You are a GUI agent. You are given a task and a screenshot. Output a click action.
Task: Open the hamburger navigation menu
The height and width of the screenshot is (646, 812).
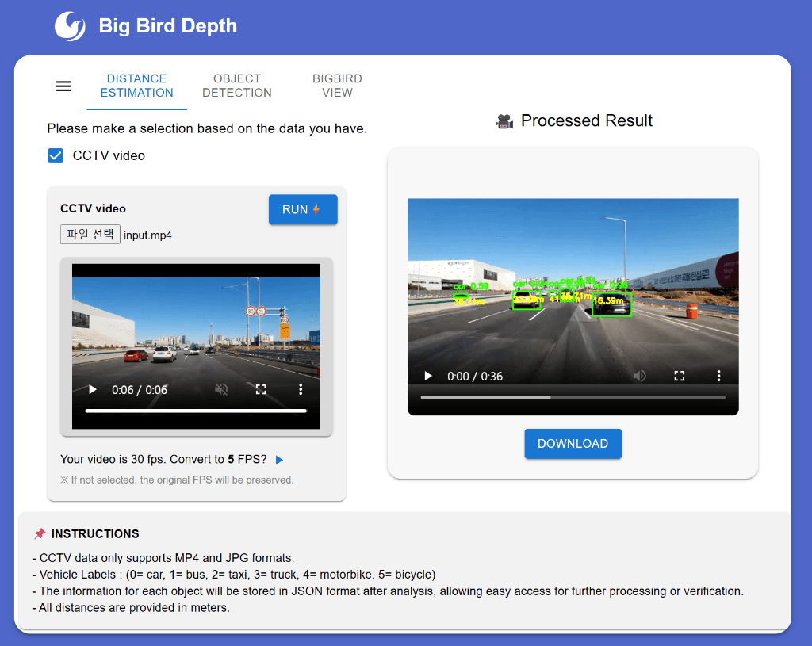(x=63, y=86)
